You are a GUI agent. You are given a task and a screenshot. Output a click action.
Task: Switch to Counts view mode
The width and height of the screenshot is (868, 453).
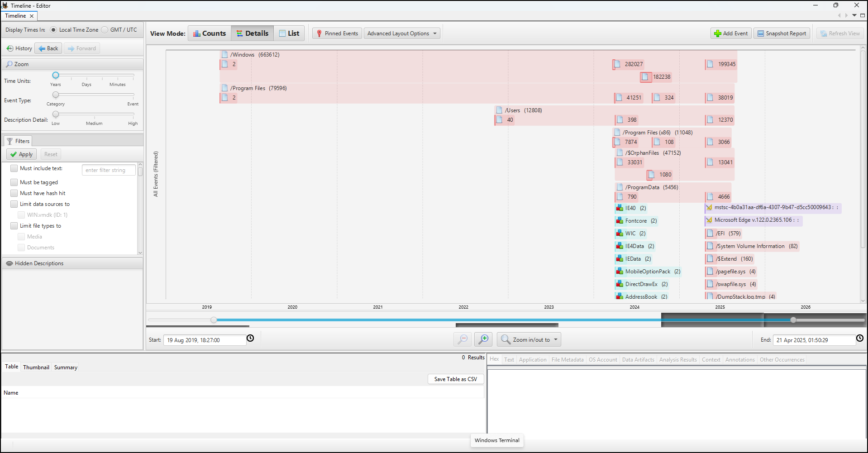click(210, 33)
